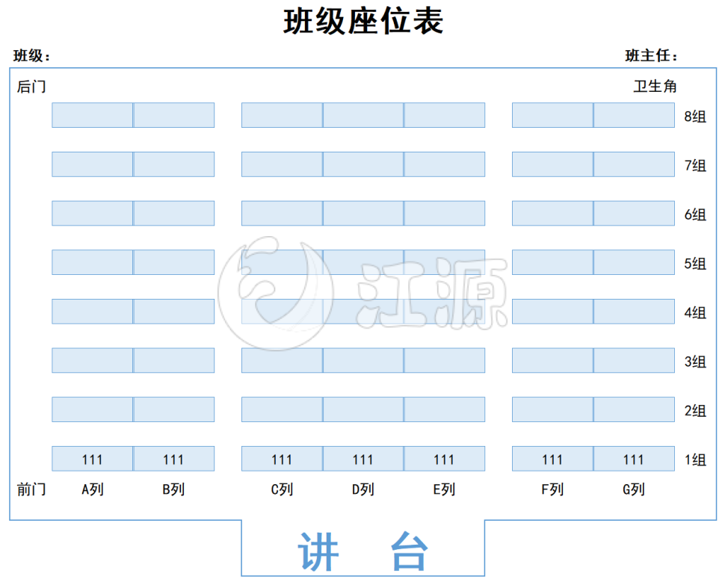The image size is (725, 588).
Task: Click the empty B列 seat in 5组
Action: (174, 262)
